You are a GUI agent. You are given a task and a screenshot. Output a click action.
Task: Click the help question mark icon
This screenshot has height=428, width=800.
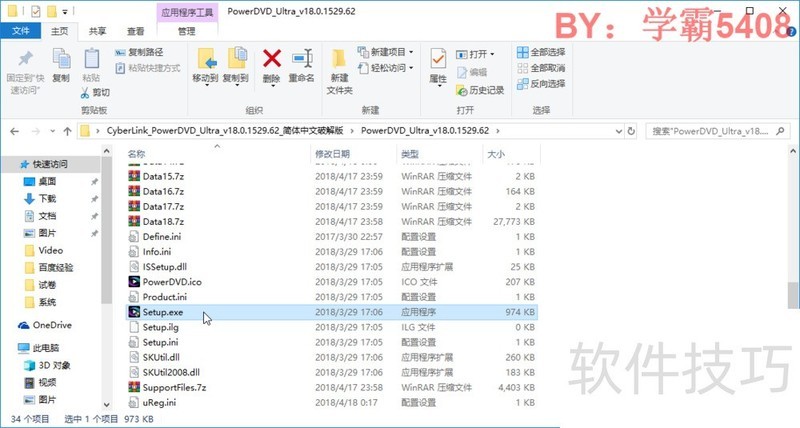[791, 32]
